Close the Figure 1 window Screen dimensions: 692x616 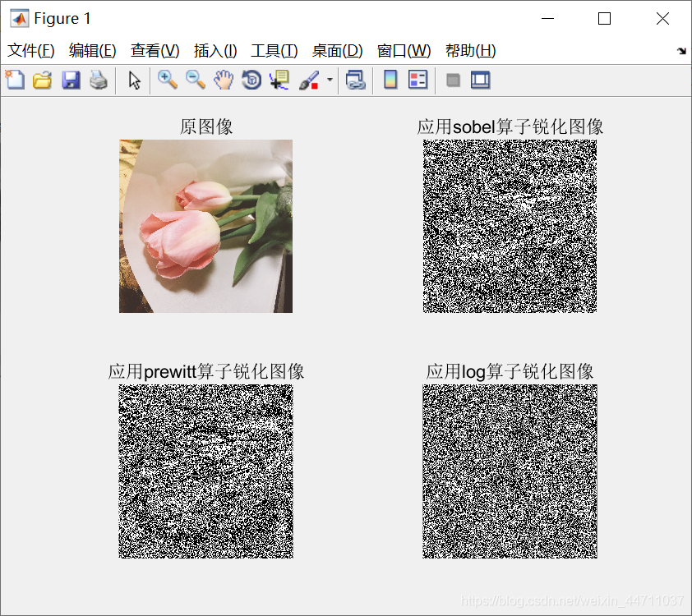662,19
